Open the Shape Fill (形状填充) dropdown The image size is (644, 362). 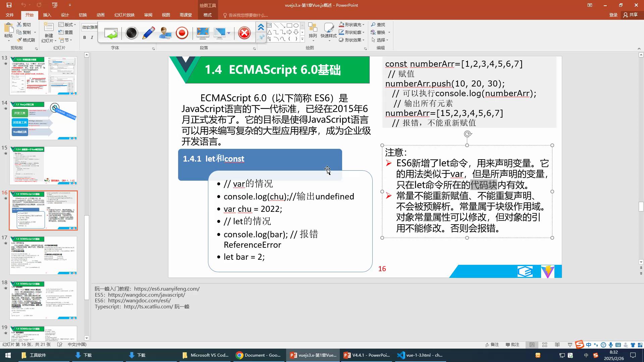(x=364, y=24)
